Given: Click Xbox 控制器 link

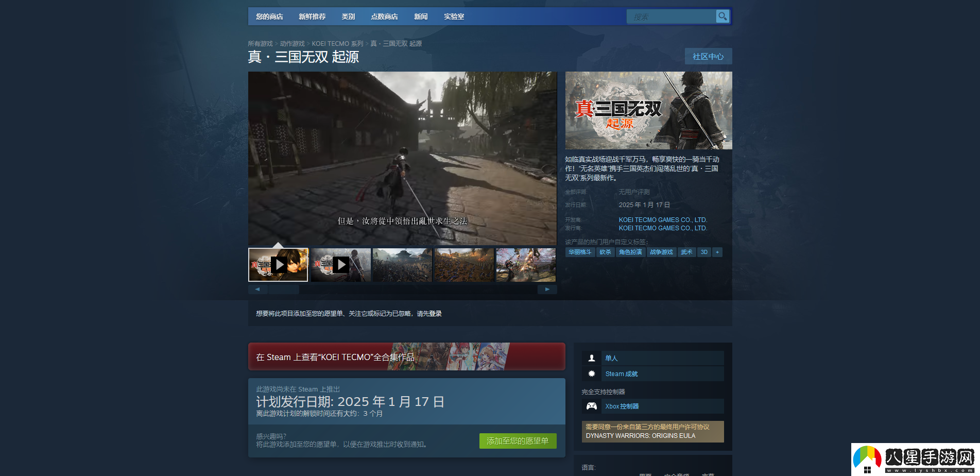Looking at the screenshot, I should pyautogui.click(x=622, y=406).
